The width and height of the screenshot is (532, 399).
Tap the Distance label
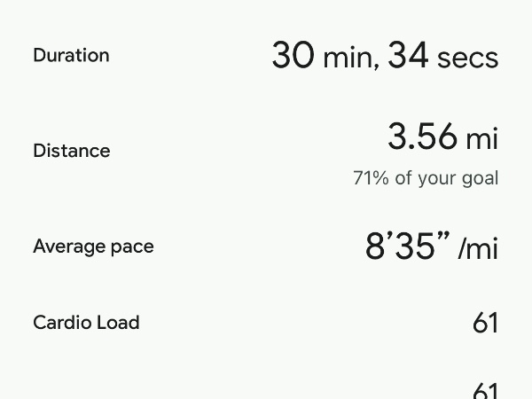(71, 151)
